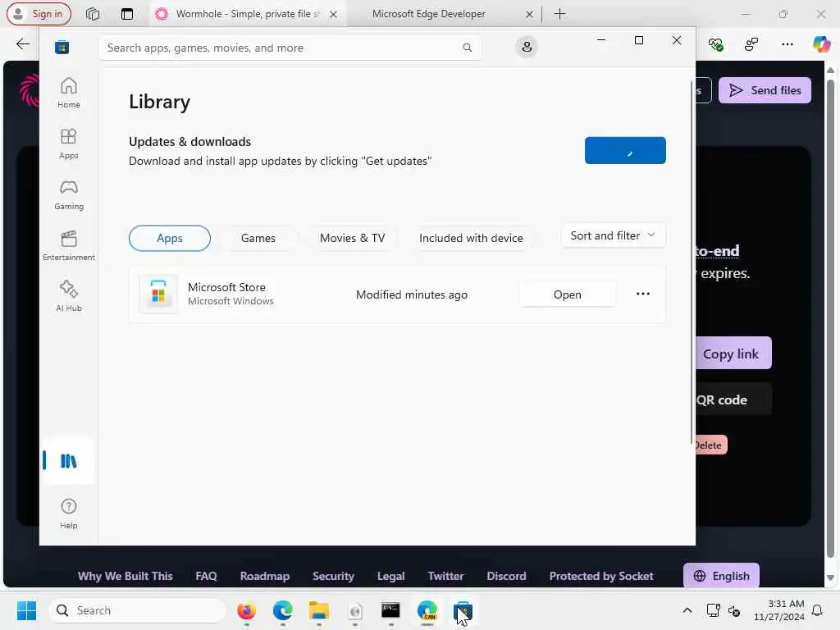Open Why We Built This footer link
840x630 pixels.
tap(126, 576)
